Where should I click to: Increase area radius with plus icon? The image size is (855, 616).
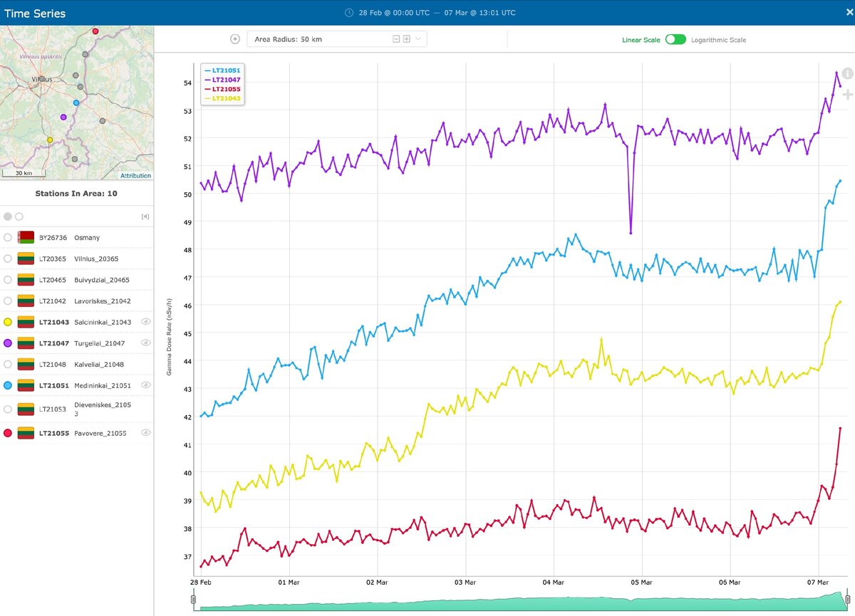click(407, 39)
